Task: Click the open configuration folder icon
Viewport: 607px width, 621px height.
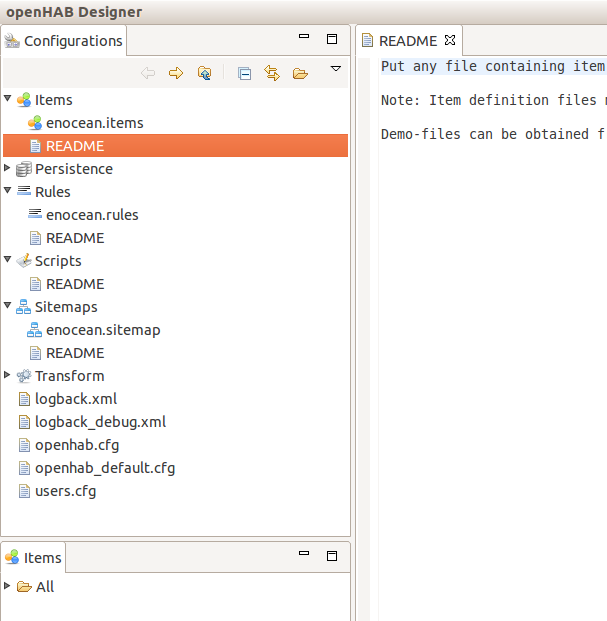Action: coord(300,74)
